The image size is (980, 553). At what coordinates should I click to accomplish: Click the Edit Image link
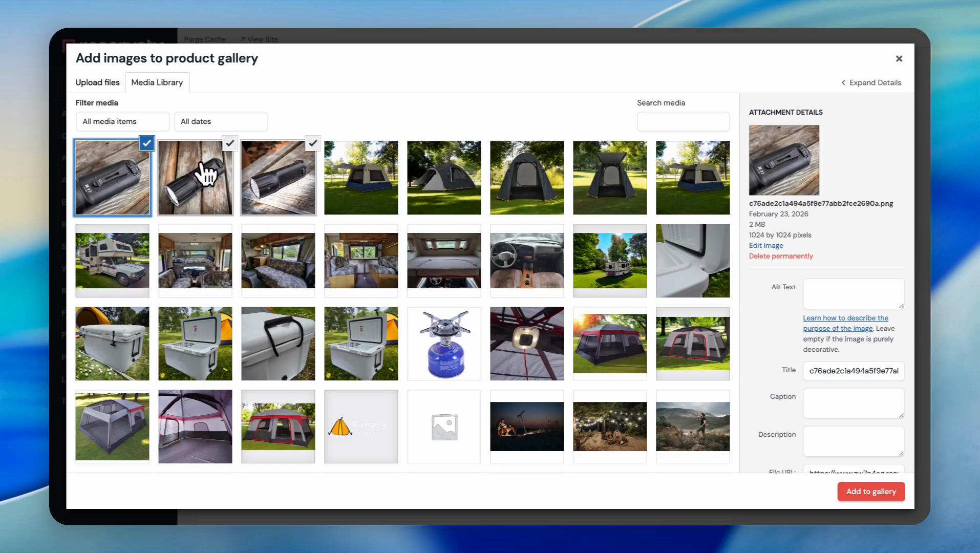coord(765,245)
